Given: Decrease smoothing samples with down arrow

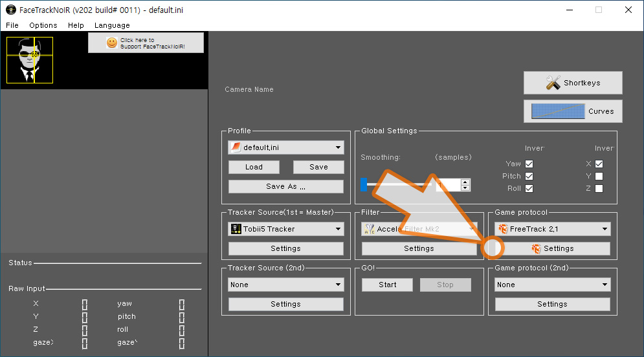Looking at the screenshot, I should click(x=465, y=188).
